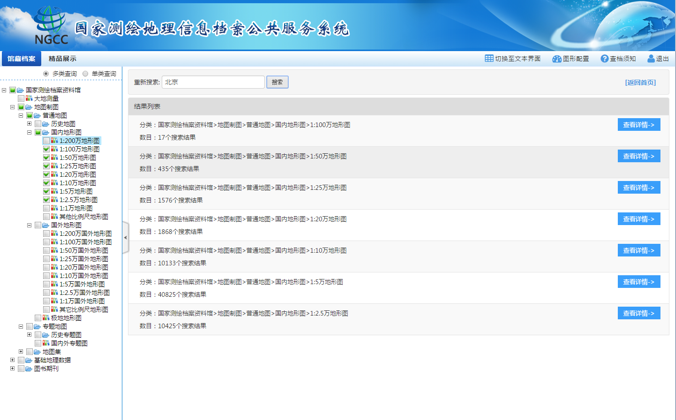The image size is (676, 420).
Task: Click folder icon of 专题地图
Action: click(37, 326)
